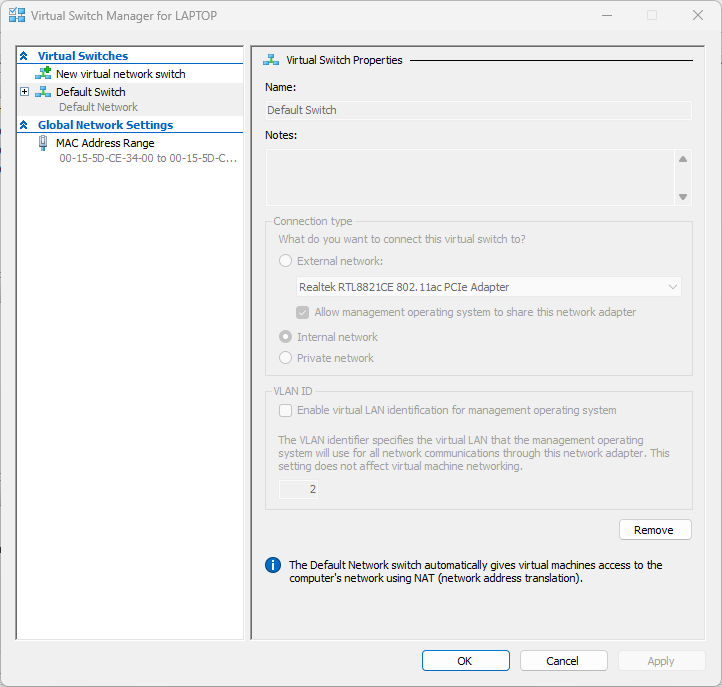Open the Realtek network adapter dropdown

click(x=489, y=287)
